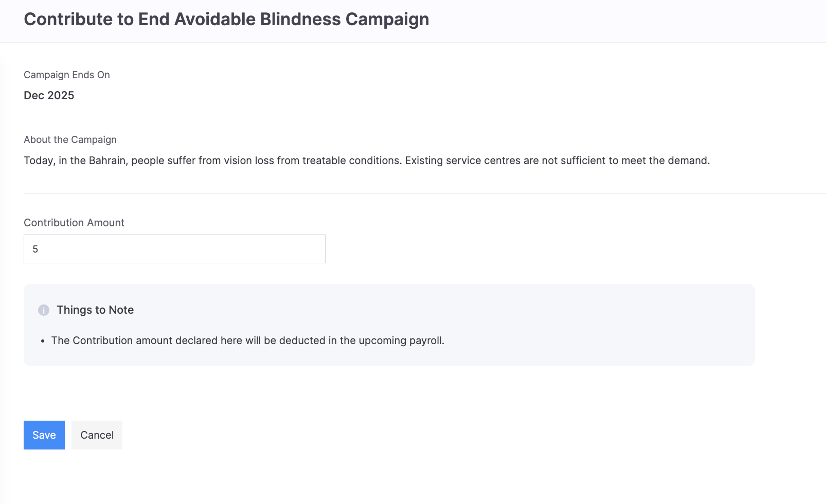Viewport: 826px width, 504px height.
Task: Select the Dec 2025 end date text
Action: (x=49, y=96)
